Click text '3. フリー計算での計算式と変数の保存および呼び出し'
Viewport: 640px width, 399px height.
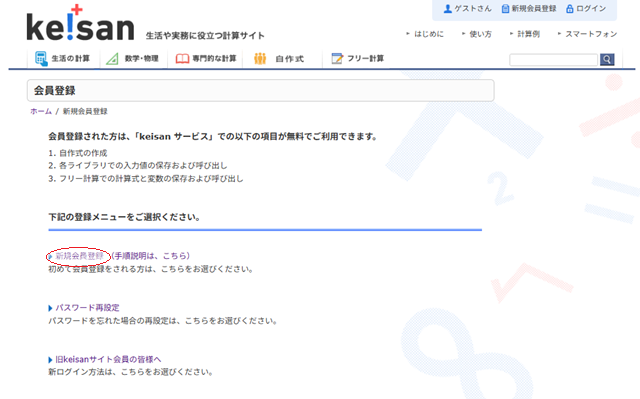point(146,179)
